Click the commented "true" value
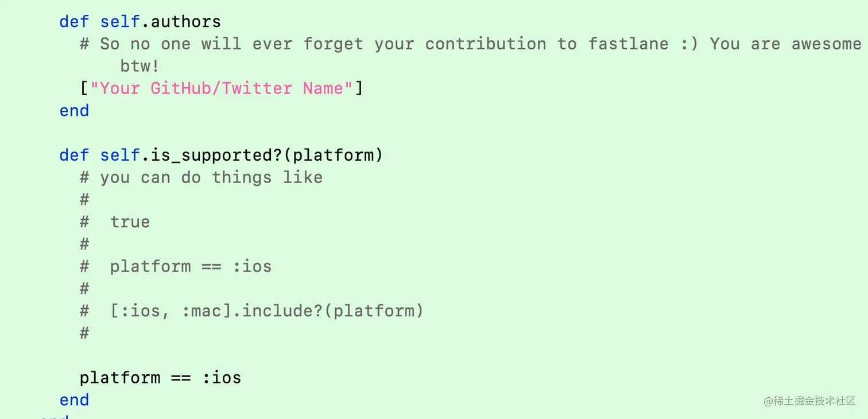Viewport: 868px width, 419px height. [130, 222]
